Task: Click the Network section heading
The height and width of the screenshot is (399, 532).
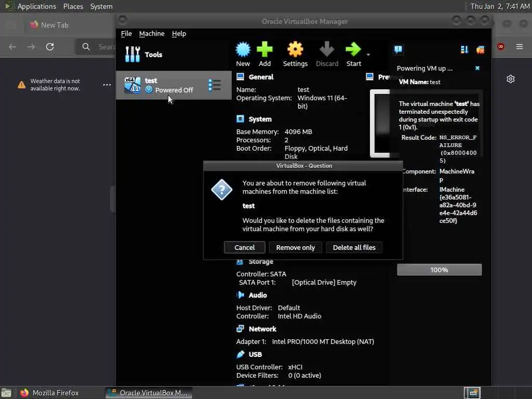Action: (262, 329)
